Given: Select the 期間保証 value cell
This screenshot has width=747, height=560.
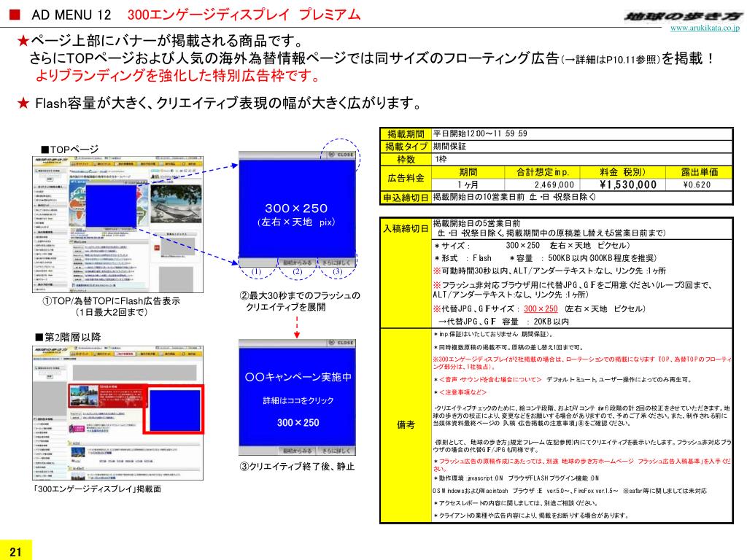Looking at the screenshot, I should click(x=581, y=147).
